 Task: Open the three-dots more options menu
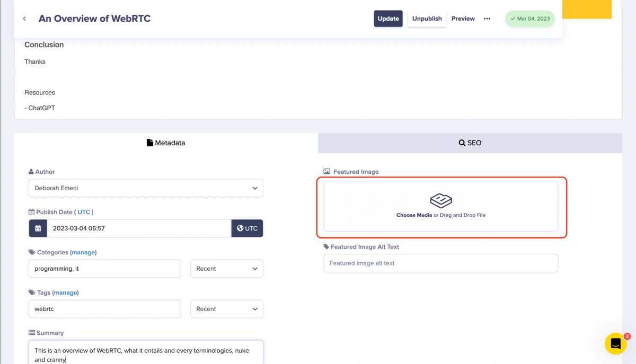coord(487,19)
